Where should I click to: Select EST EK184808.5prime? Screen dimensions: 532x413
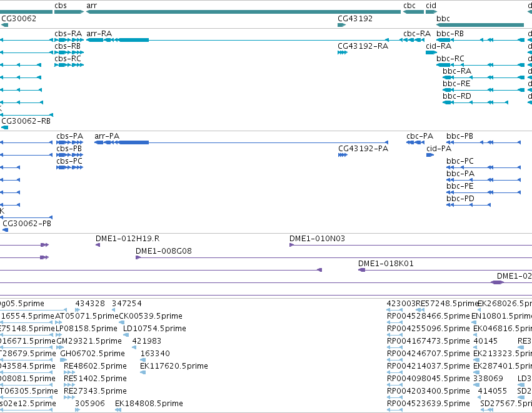coord(118,410)
